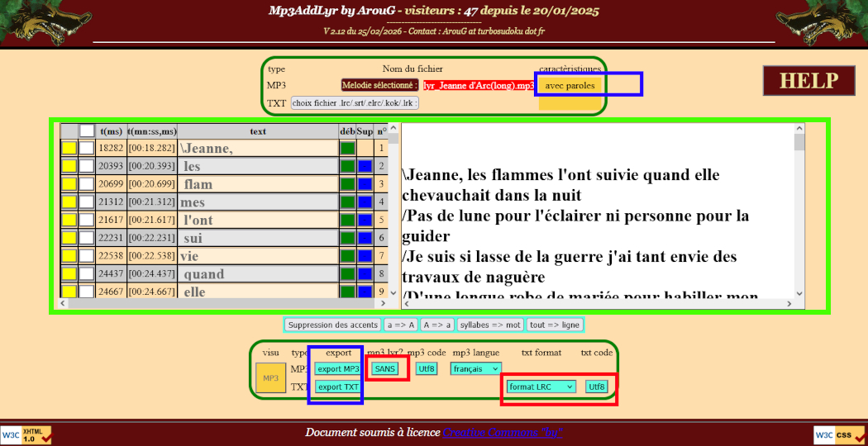Click the syllabes => mot toolbar button

489,325
